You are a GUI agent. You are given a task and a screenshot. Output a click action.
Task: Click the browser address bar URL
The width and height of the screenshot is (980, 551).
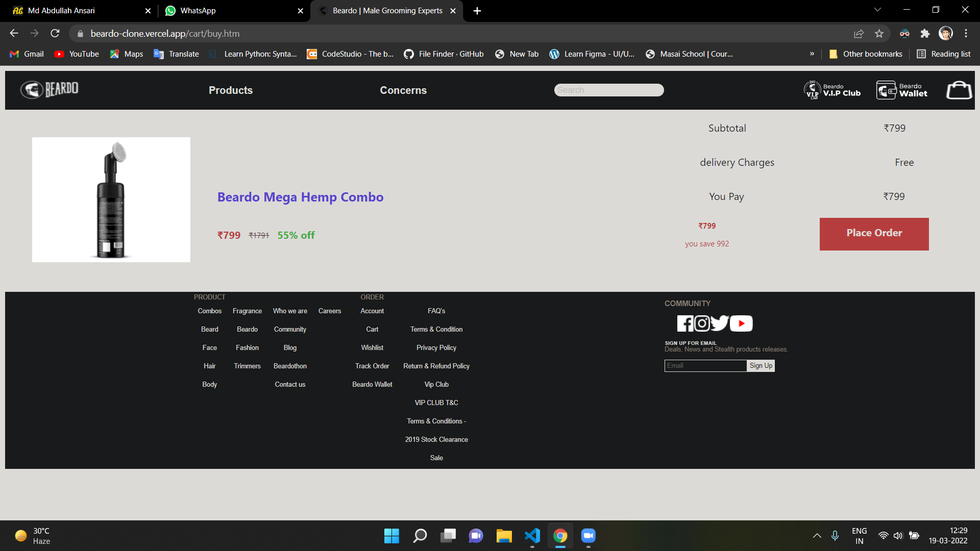click(165, 34)
